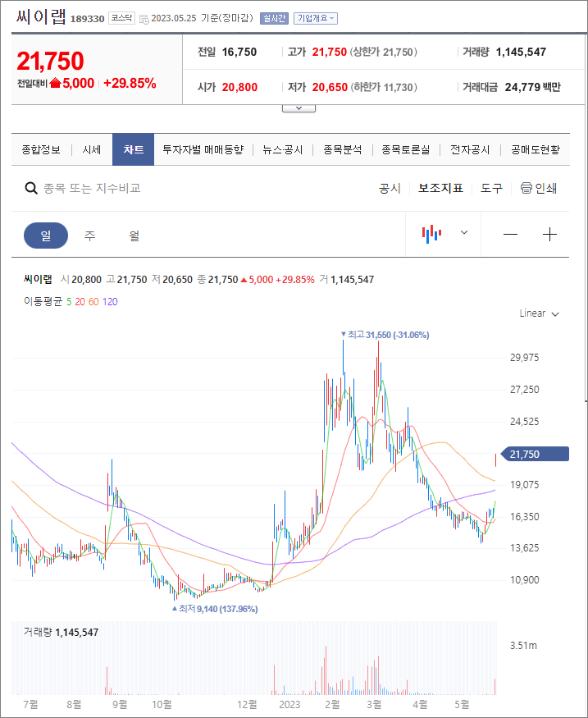The image size is (588, 718).
Task: Click the search magnifier icon
Action: pos(30,188)
